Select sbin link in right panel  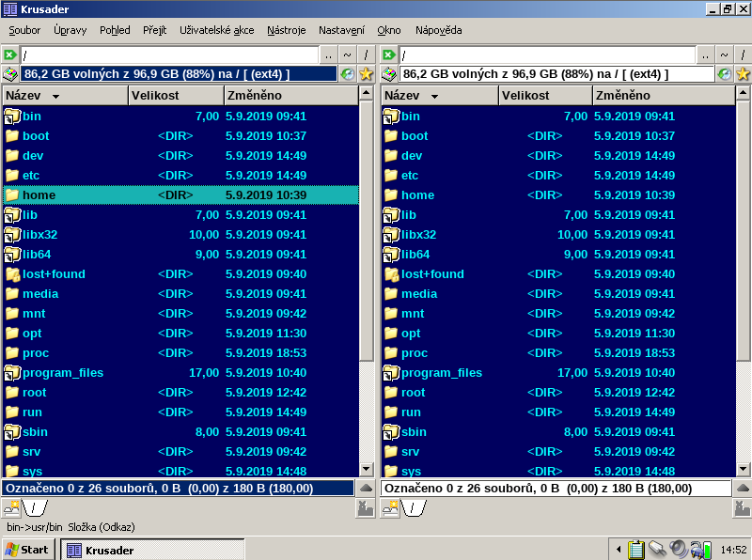[558, 431]
